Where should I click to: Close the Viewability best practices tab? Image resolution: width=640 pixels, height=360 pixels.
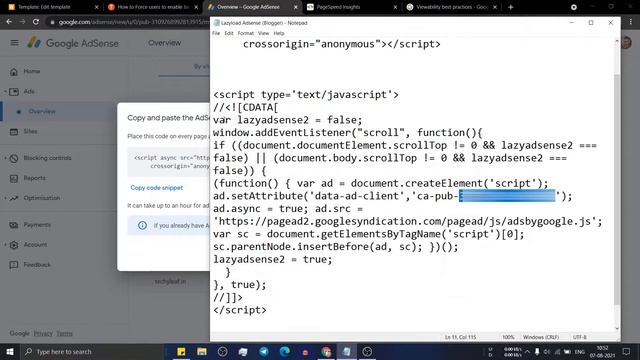click(x=495, y=7)
